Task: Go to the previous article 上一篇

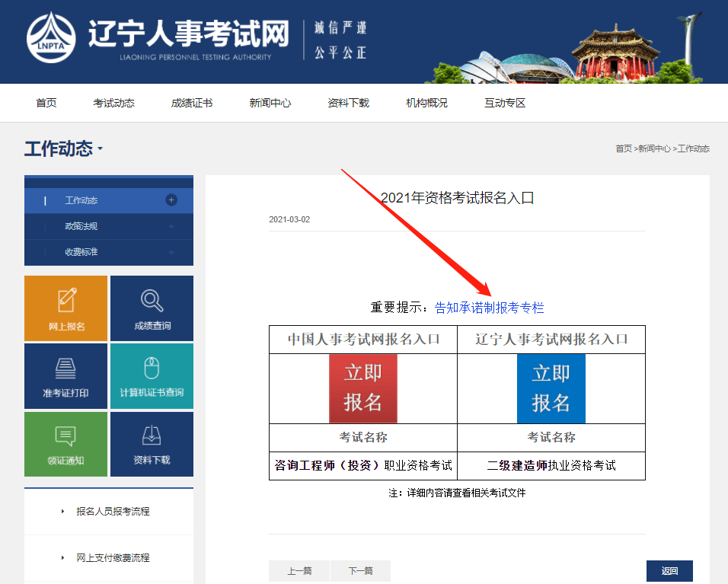Action: pos(299,571)
